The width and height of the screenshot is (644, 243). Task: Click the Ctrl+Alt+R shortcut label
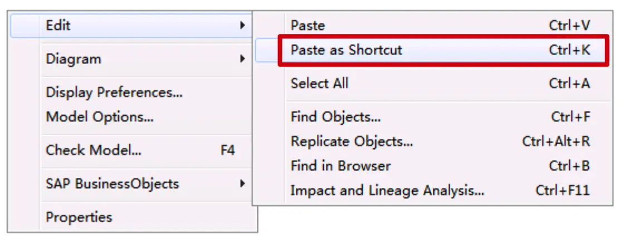(556, 142)
